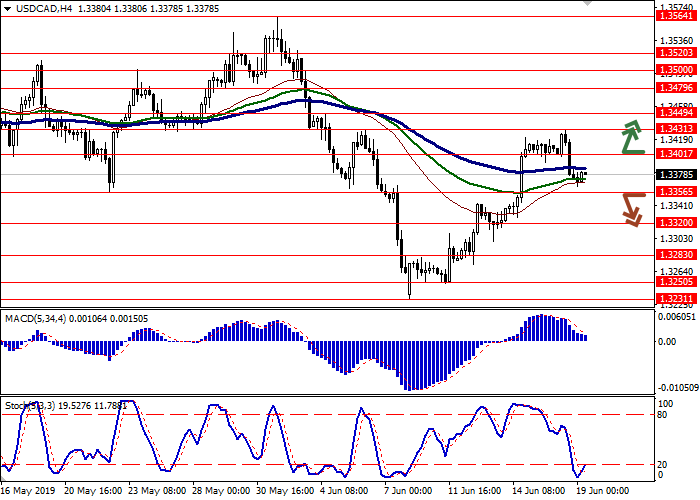Click the Stochastic indicator label
700x500 pixels.
26,405
